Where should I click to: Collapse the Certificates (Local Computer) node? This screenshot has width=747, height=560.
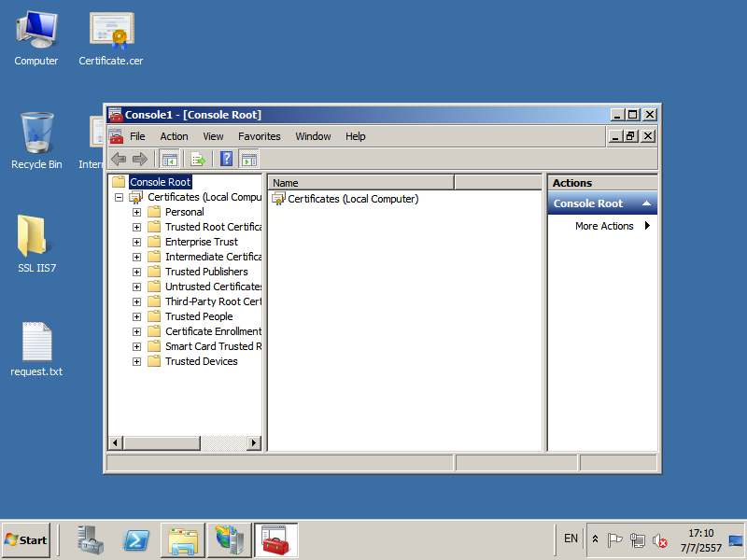tap(119, 198)
